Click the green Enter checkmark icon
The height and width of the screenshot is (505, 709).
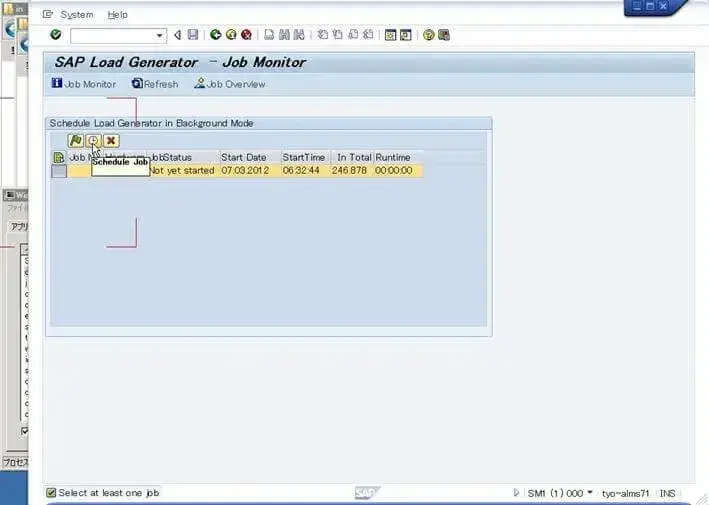coord(56,35)
